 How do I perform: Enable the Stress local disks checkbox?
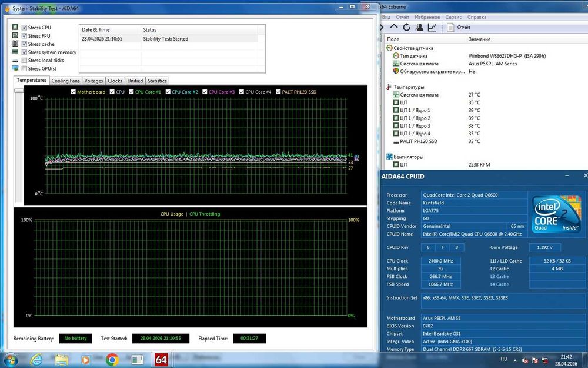click(24, 60)
